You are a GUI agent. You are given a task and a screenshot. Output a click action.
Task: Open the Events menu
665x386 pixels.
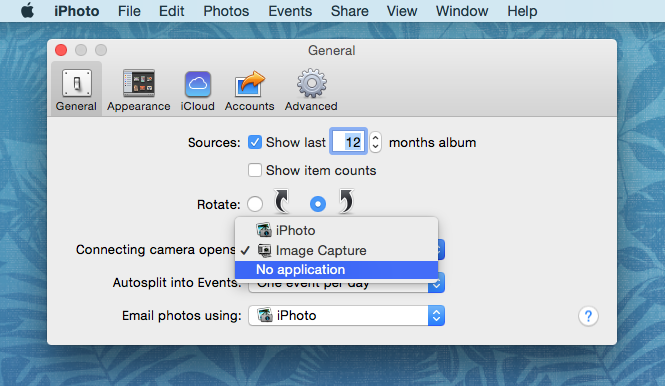pos(290,11)
